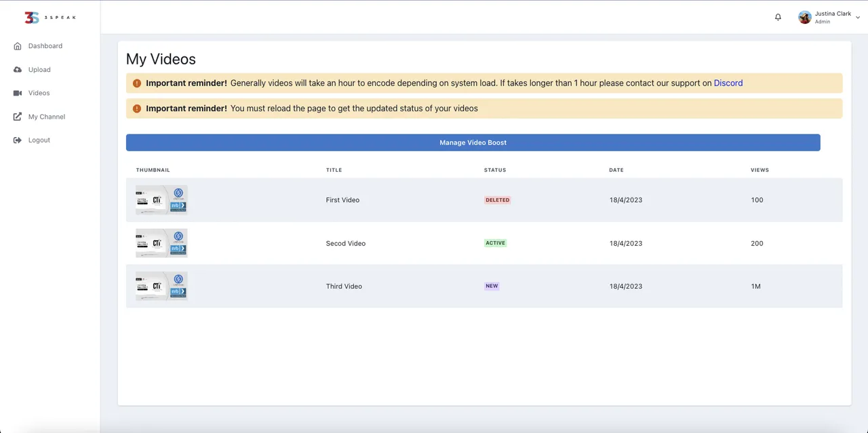Click the My Videos page heading
This screenshot has width=868, height=433.
[x=161, y=59]
